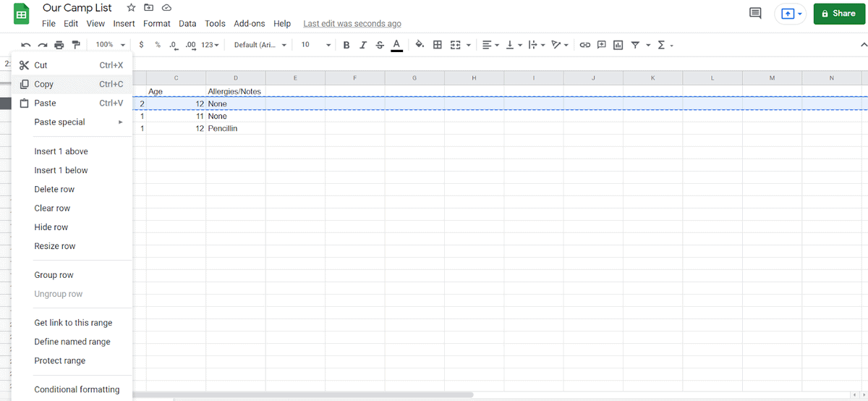This screenshot has width=868, height=401.
Task: Format as percent
Action: [158, 45]
